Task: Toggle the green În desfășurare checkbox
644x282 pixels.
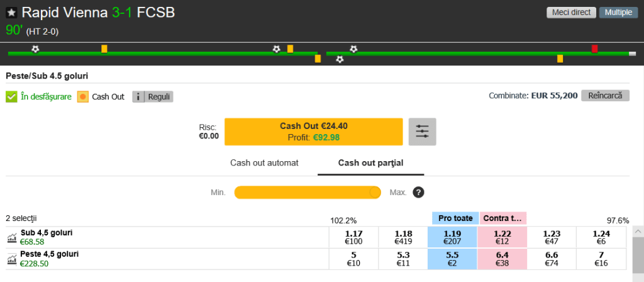Action: click(x=11, y=97)
